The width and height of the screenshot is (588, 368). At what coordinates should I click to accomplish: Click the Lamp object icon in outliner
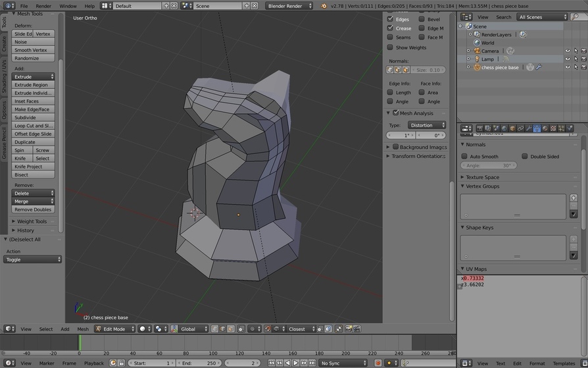point(477,59)
